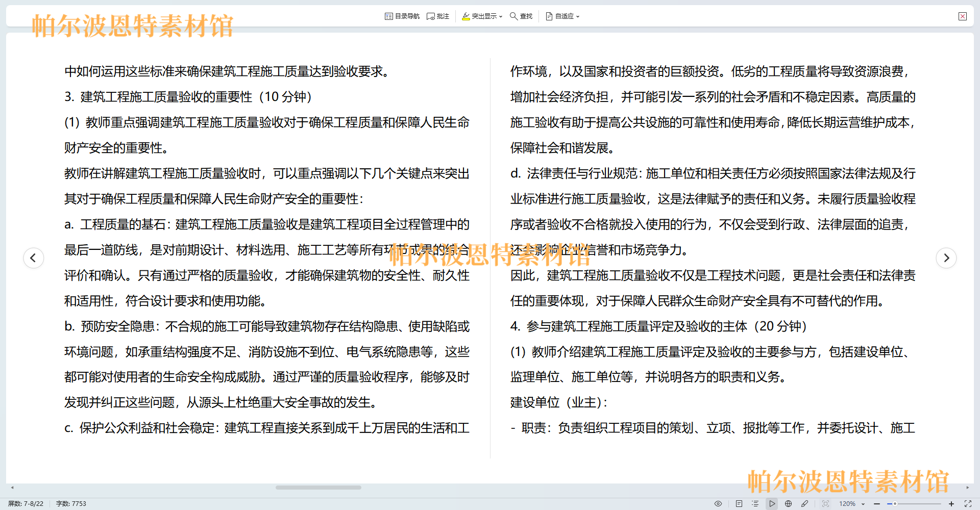Click the 批注 comments button
980x510 pixels.
click(438, 16)
